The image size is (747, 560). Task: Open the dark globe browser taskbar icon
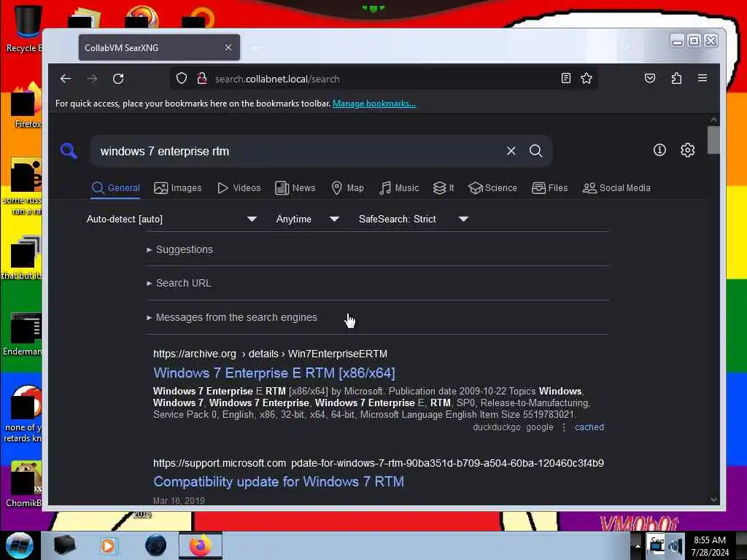pos(156,545)
